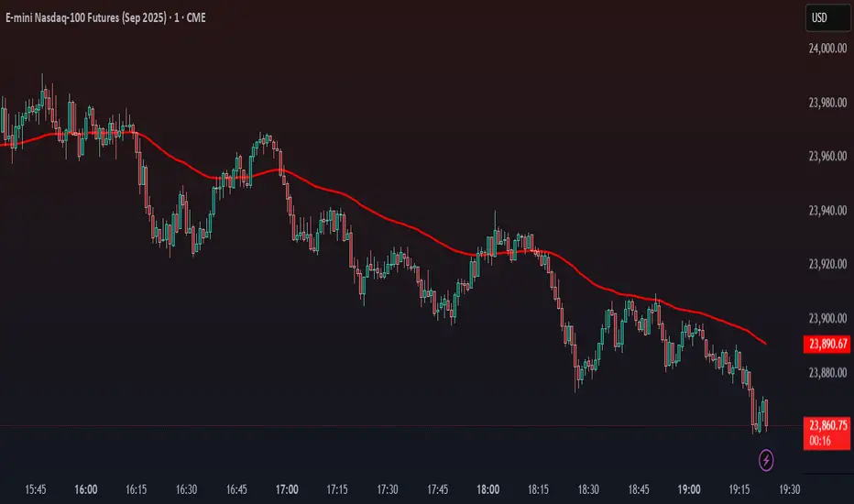Click the 23,980.00 price axis label

tap(827, 103)
